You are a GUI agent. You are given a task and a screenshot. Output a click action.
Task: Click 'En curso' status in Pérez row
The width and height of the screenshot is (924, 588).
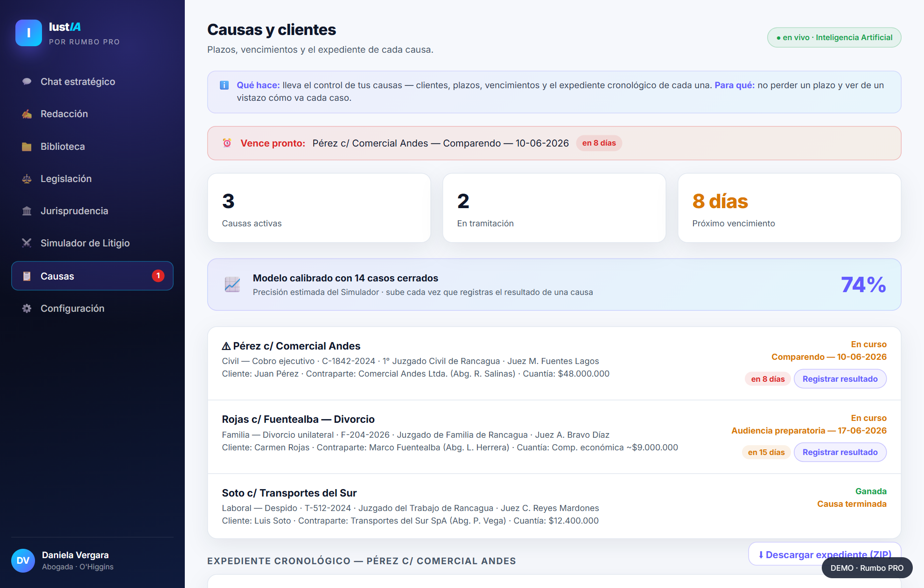(868, 344)
